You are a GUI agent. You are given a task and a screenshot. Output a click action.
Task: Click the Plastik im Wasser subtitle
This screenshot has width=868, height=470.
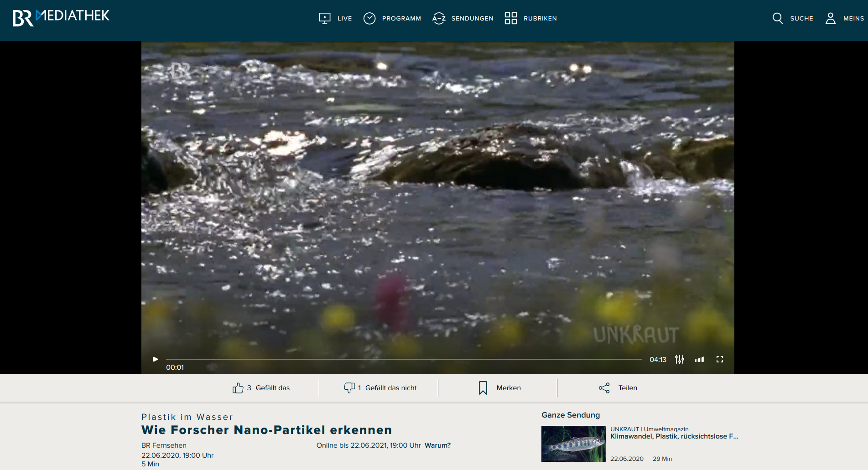tap(187, 417)
